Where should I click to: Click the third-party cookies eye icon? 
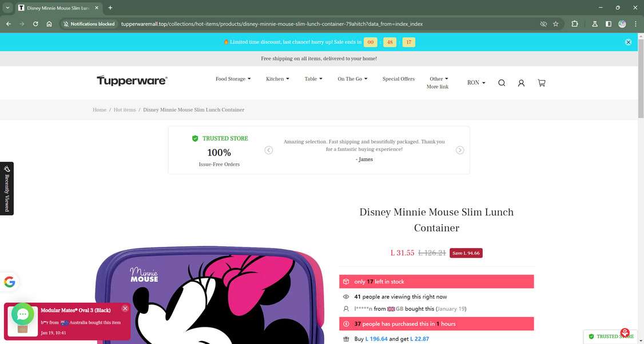(x=543, y=24)
